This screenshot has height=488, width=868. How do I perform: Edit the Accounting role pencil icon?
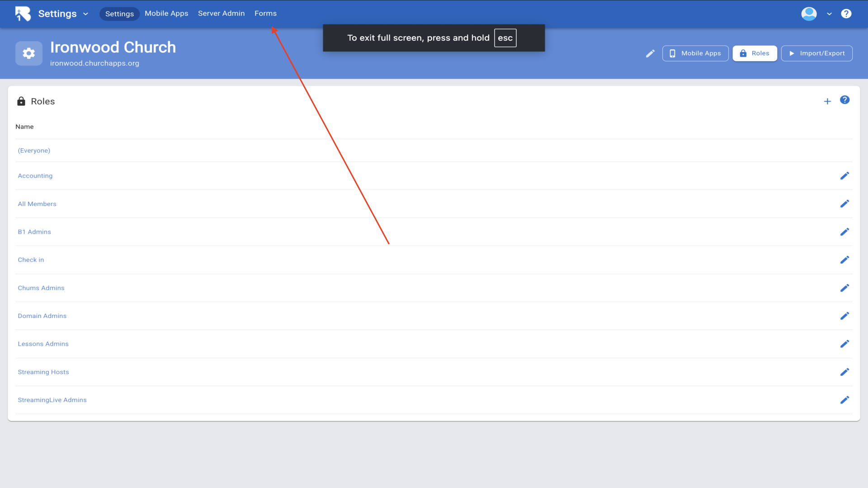pos(844,176)
